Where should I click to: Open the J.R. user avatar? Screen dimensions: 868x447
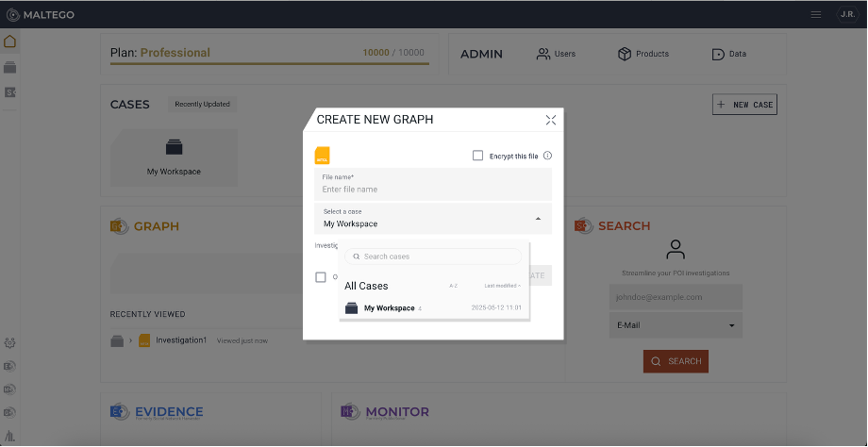847,15
